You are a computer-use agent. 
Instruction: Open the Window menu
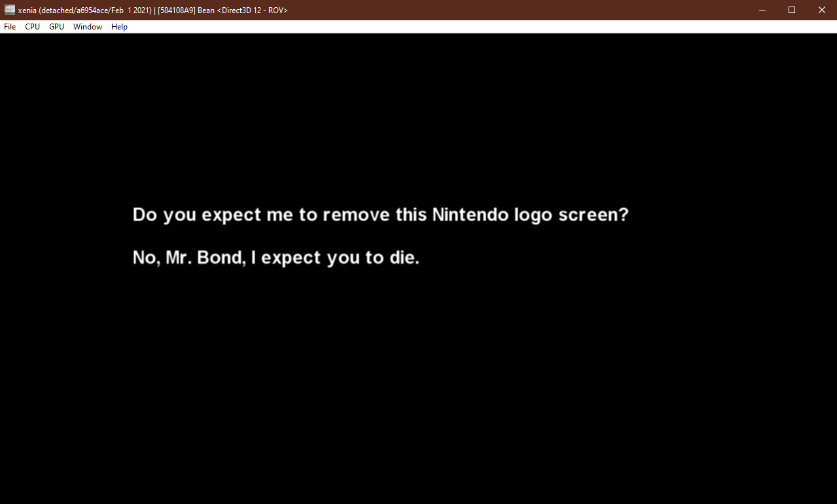(88, 27)
